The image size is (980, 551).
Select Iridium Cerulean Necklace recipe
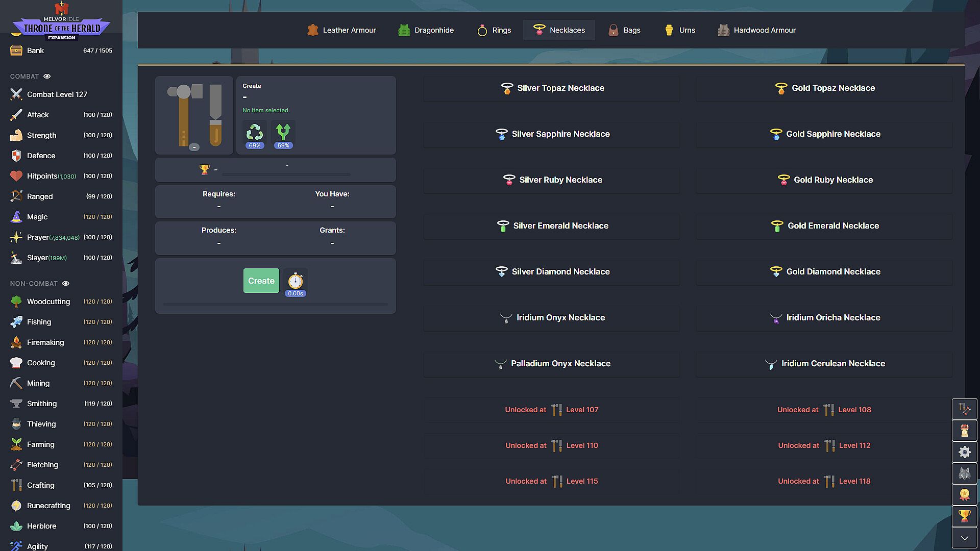coord(824,364)
